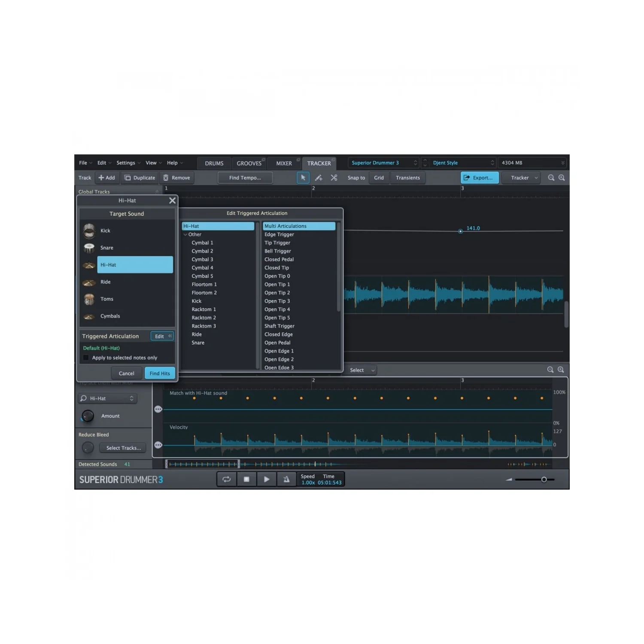Choose Closed Pedal articulation
The image size is (644, 644).
tap(299, 259)
